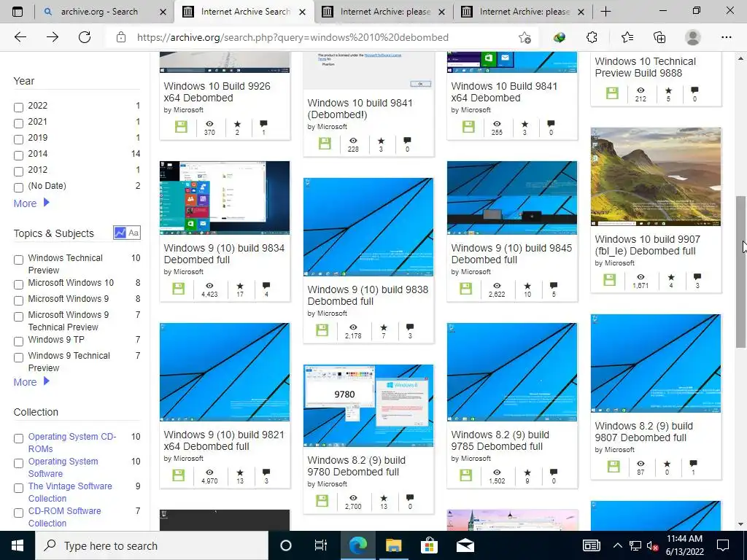747x560 pixels.
Task: Open the Favorites list icon
Action: click(x=627, y=37)
